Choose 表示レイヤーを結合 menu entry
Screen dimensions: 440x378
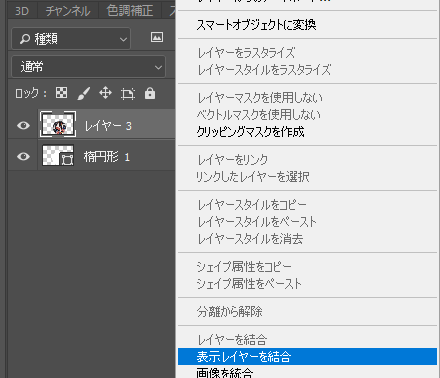coord(307,357)
